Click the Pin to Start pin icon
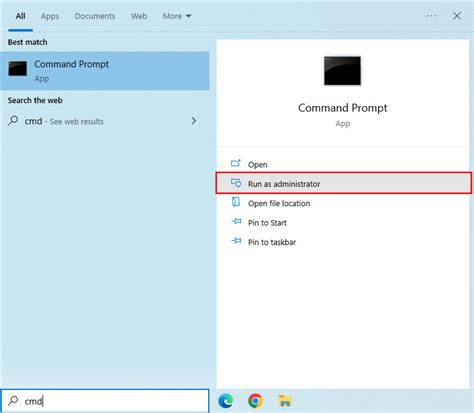This screenshot has height=413, width=474. pyautogui.click(x=236, y=222)
